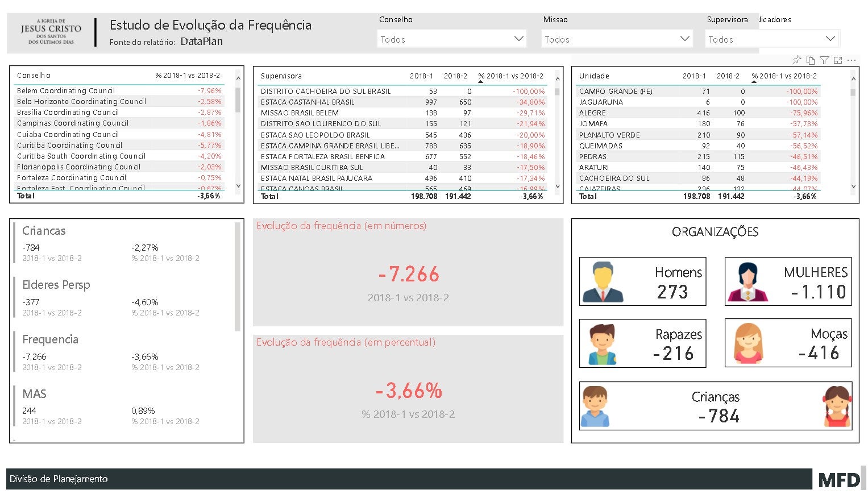This screenshot has width=868, height=498.
Task: Click the Moças girl avatar icon
Action: point(748,343)
